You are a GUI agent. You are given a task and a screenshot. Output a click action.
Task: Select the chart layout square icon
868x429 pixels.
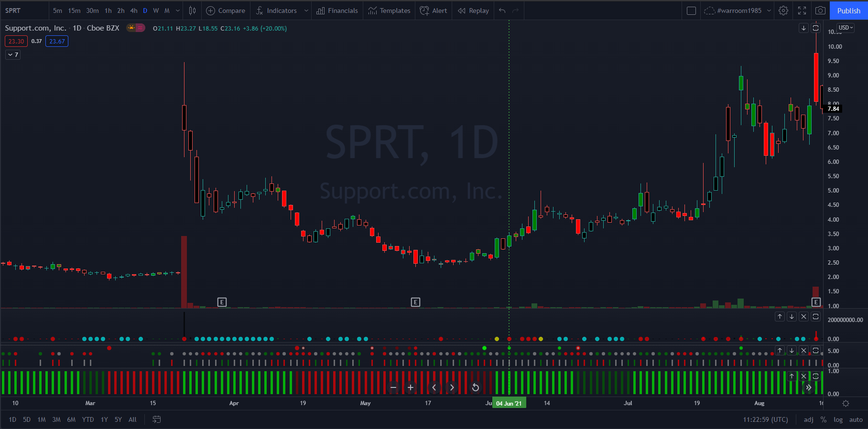click(691, 11)
